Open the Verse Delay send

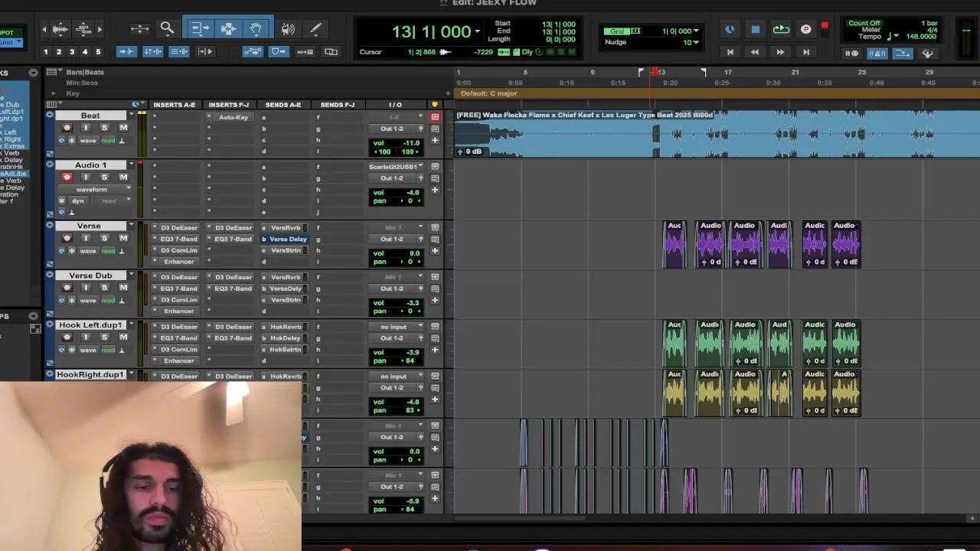point(288,239)
